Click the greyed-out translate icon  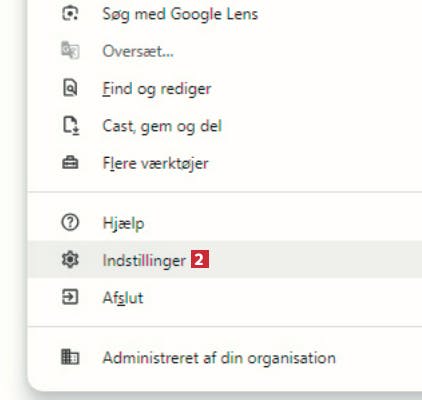point(70,51)
